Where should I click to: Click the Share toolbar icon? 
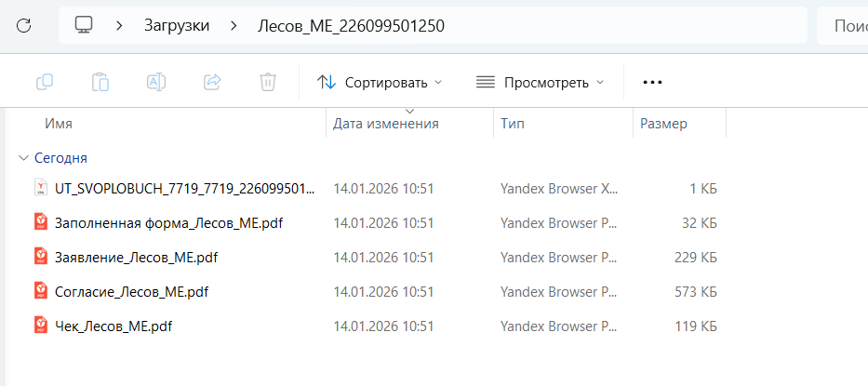pyautogui.click(x=212, y=82)
